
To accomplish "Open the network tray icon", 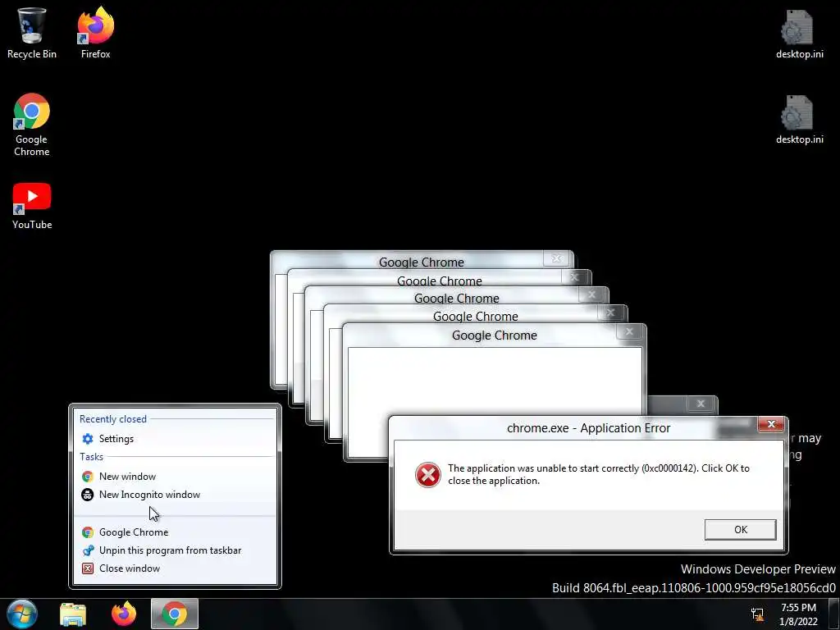I will click(x=757, y=614).
